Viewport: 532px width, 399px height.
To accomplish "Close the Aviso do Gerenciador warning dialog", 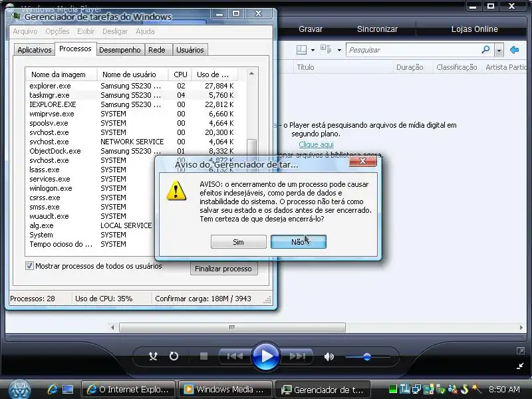I will point(362,161).
